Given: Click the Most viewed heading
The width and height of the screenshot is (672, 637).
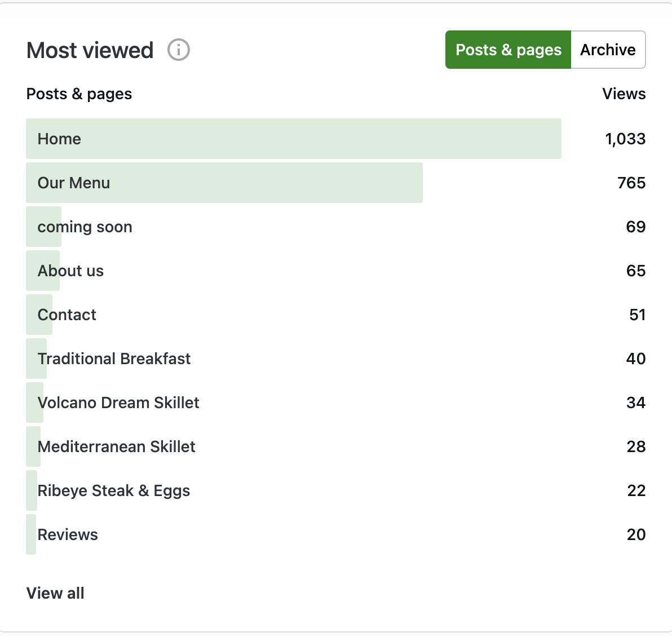Looking at the screenshot, I should 90,51.
